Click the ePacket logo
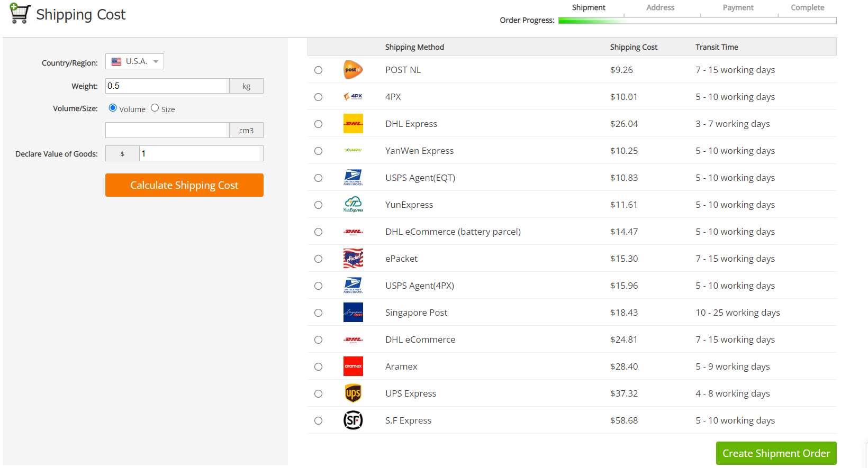The height and width of the screenshot is (468, 868). pos(353,259)
